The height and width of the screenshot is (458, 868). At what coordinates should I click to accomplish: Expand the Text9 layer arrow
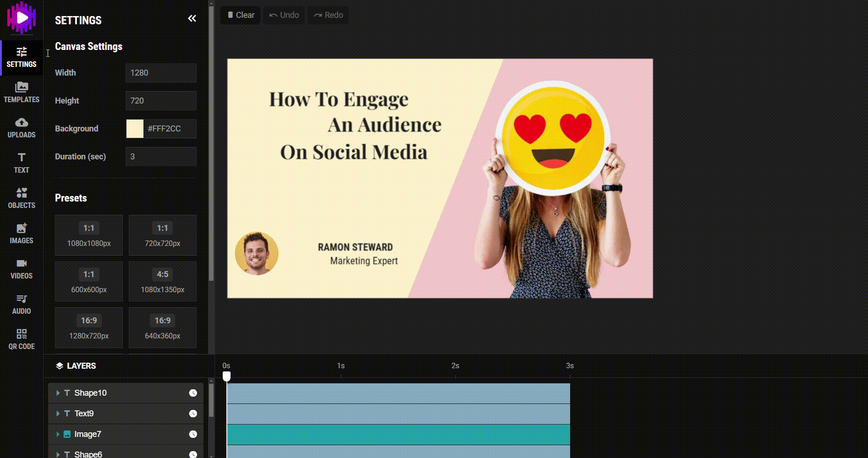pyautogui.click(x=58, y=414)
